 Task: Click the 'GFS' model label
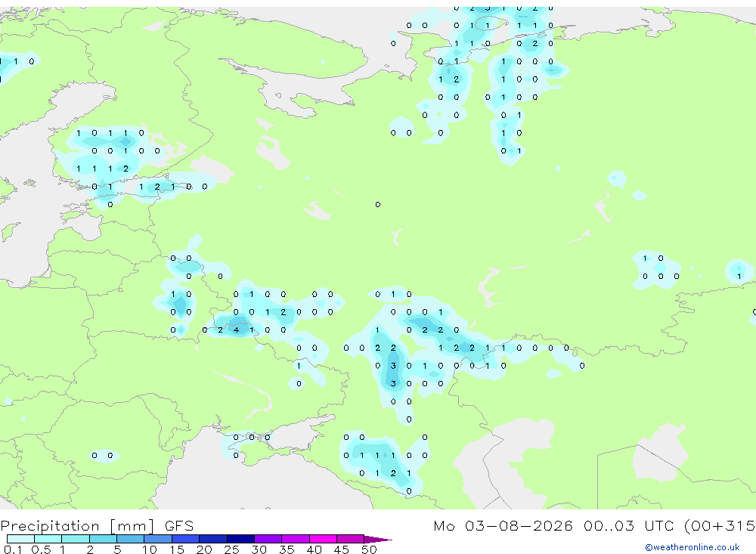click(x=179, y=526)
